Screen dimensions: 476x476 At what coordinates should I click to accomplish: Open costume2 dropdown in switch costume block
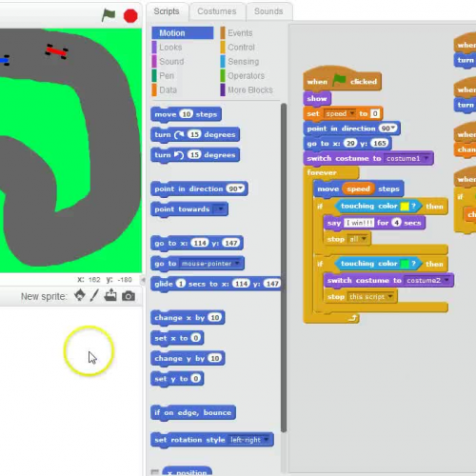coord(446,280)
